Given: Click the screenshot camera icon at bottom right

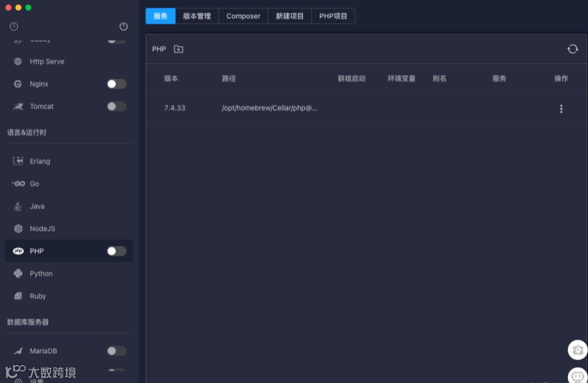Looking at the screenshot, I should click(x=578, y=350).
